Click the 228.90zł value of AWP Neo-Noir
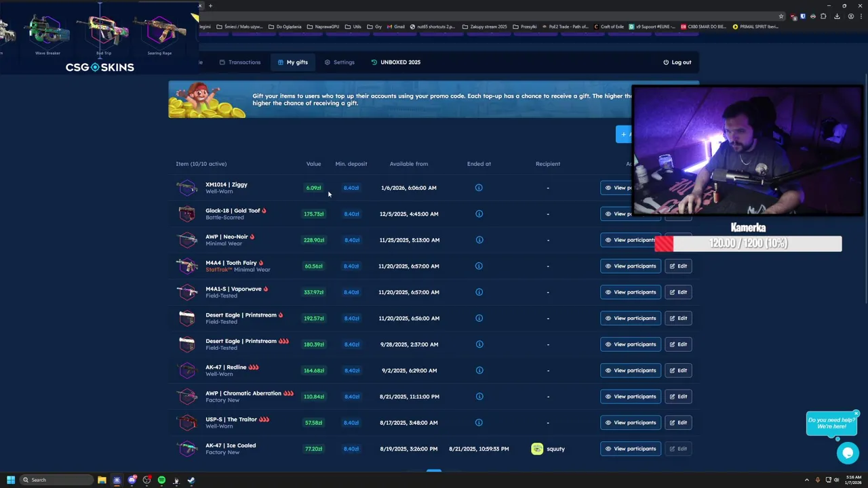Screen dimensions: 868x488 [x=314, y=240]
